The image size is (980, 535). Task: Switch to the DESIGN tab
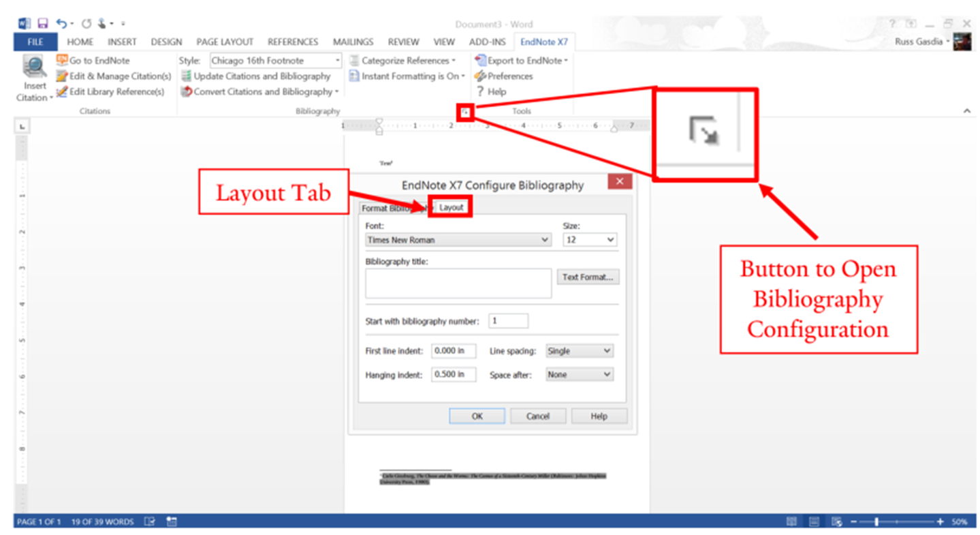pos(166,42)
